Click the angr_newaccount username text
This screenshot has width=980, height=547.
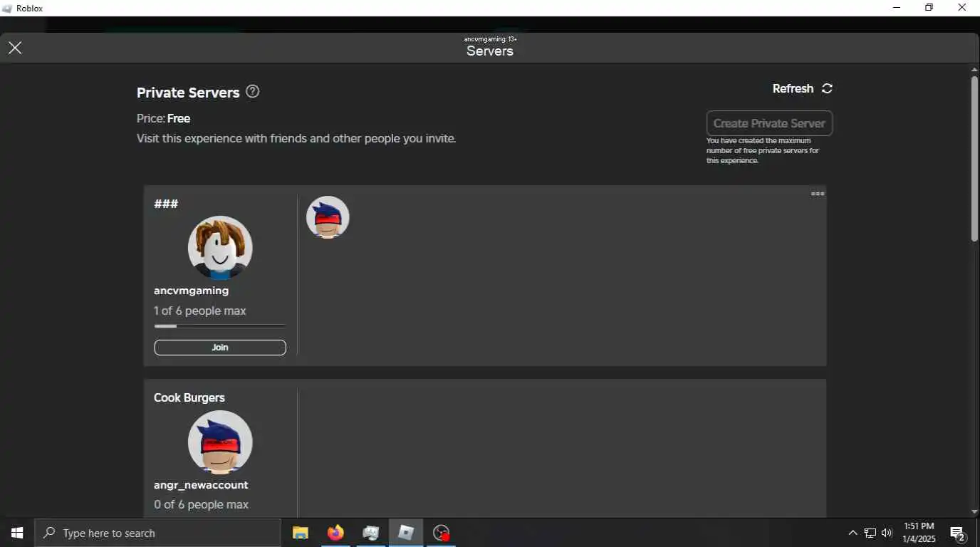click(201, 485)
